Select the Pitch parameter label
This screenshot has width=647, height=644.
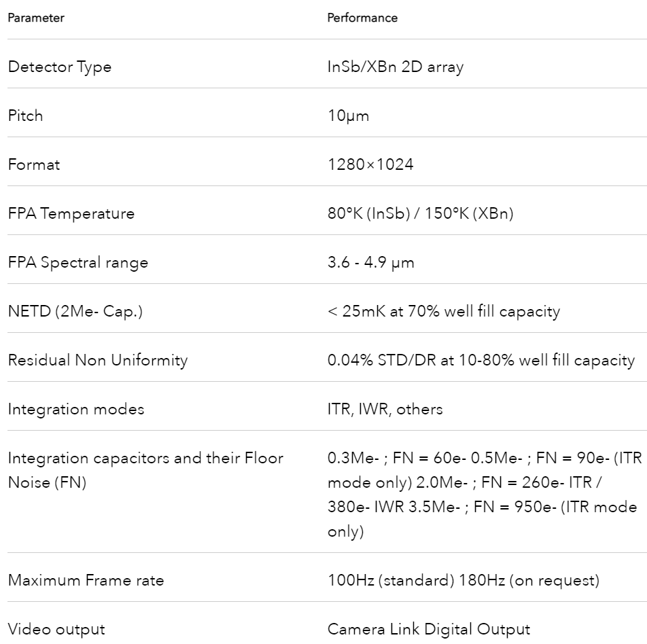tap(25, 115)
